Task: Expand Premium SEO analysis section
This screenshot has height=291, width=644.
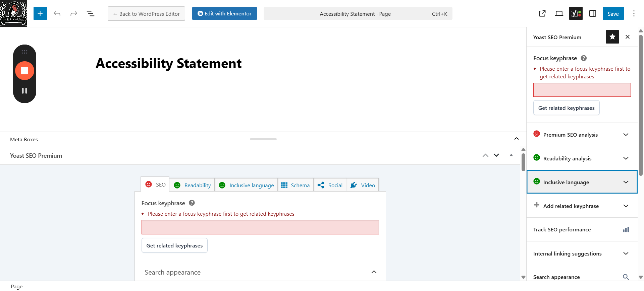Action: click(x=582, y=134)
